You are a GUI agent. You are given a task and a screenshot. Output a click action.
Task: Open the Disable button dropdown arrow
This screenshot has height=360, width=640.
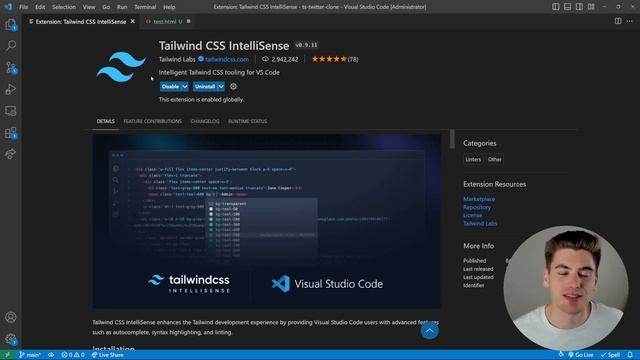tap(184, 87)
